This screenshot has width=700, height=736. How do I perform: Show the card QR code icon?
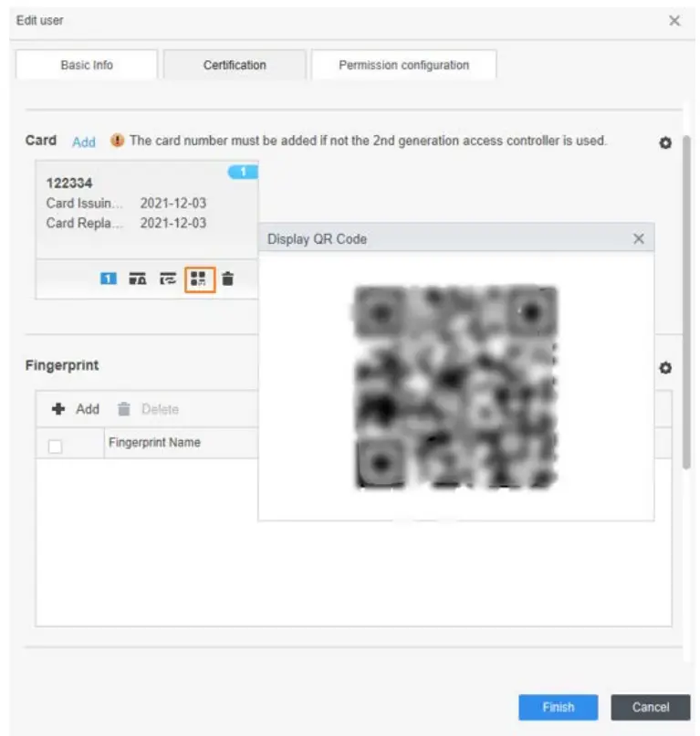point(199,279)
